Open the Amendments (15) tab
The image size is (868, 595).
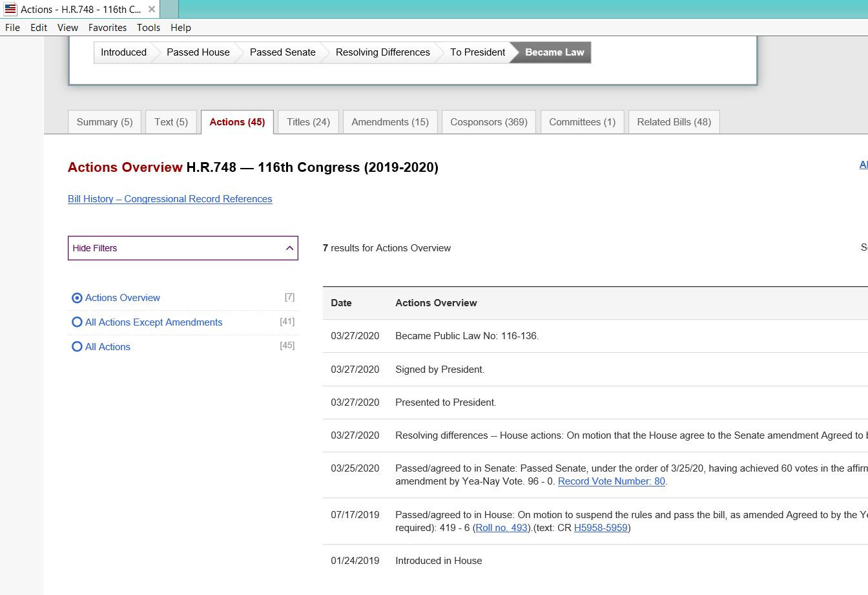click(x=390, y=122)
